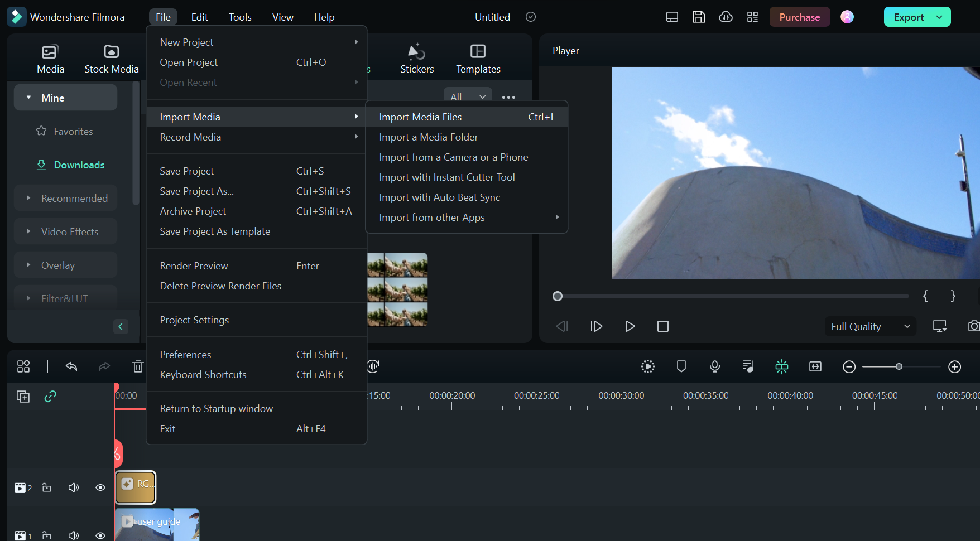
Task: Click the cloud upload icon in the title bar
Action: coord(726,17)
